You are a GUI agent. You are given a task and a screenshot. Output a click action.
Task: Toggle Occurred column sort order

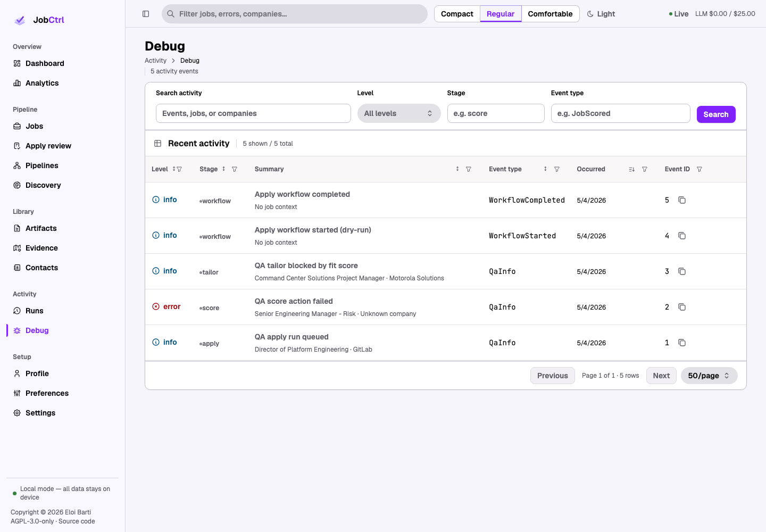(x=631, y=169)
